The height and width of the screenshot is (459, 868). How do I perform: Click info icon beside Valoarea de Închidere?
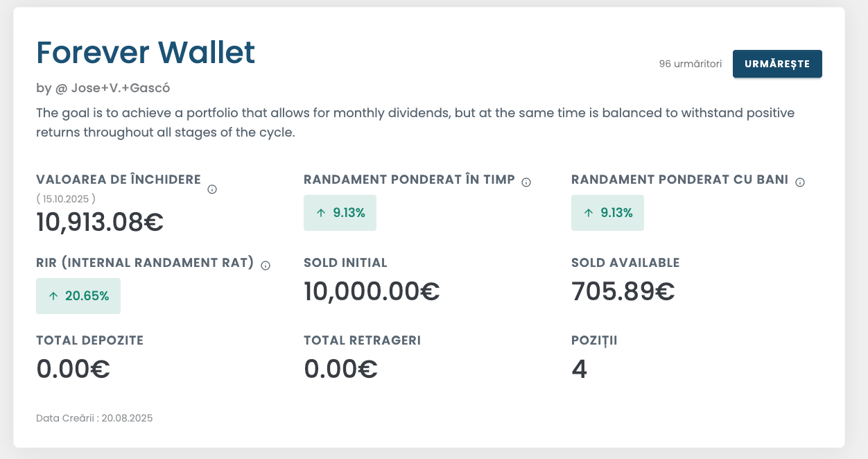[212, 189]
